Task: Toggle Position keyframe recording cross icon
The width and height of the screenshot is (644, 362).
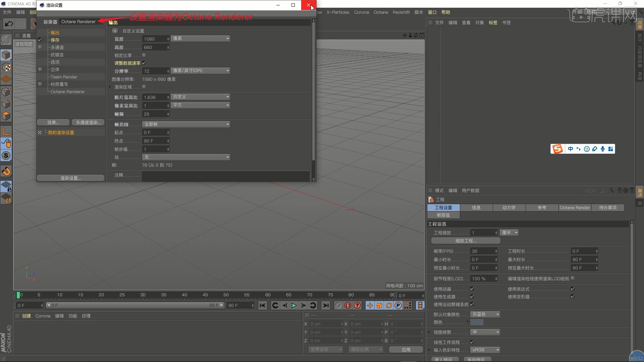Action: [x=370, y=305]
